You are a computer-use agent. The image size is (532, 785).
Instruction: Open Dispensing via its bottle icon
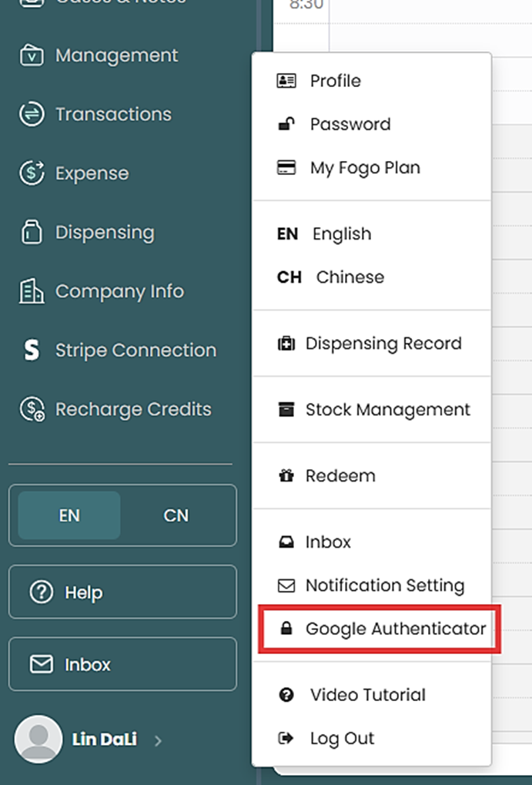(32, 233)
